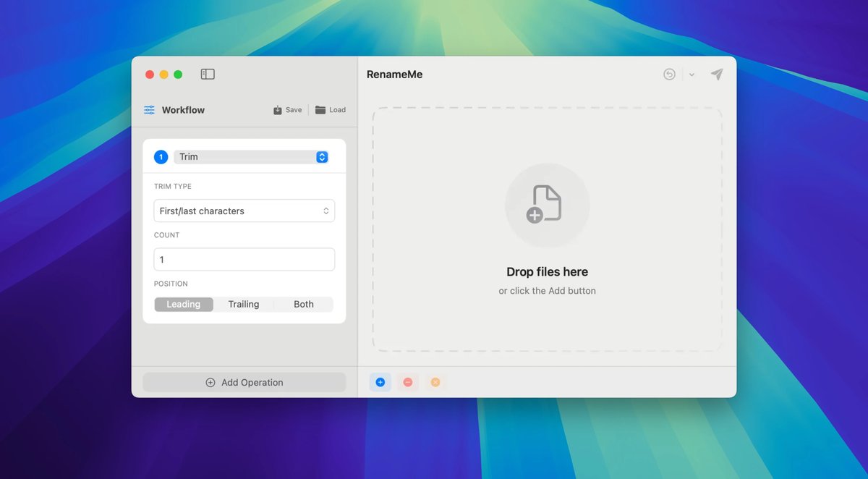The width and height of the screenshot is (868, 479).
Task: Click the orange clear all button
Action: coord(435,382)
